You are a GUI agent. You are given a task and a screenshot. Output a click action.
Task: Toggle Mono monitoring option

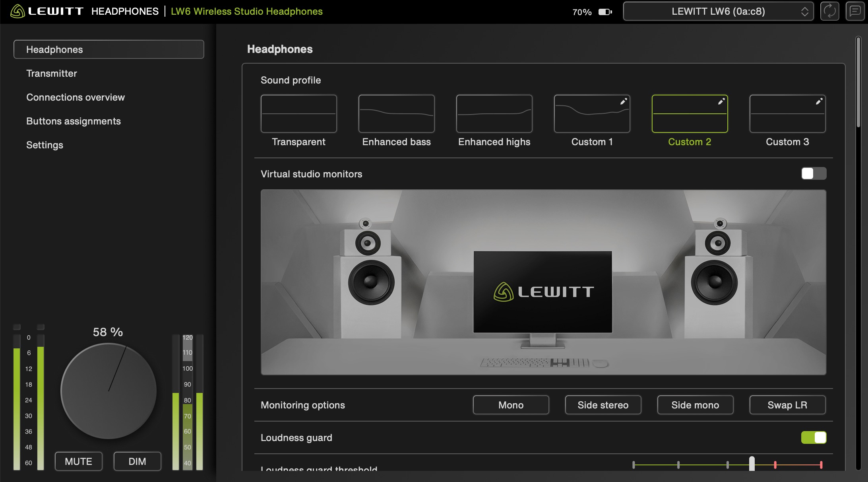click(511, 405)
